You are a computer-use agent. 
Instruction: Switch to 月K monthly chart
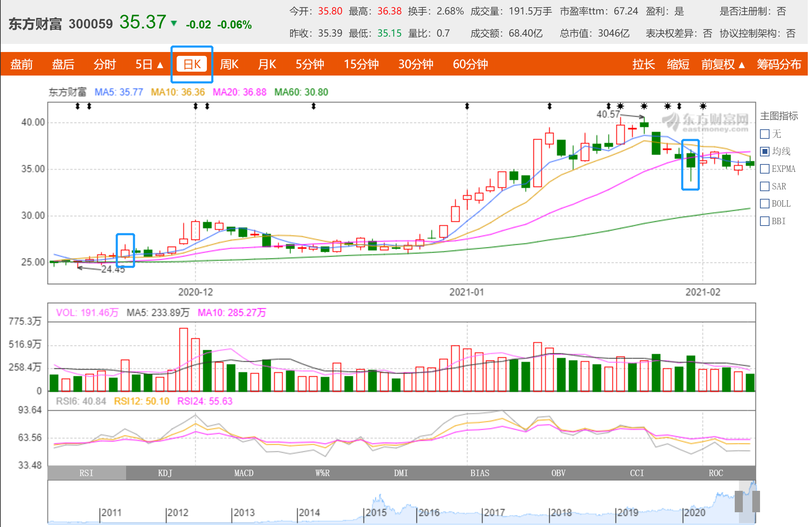(267, 64)
